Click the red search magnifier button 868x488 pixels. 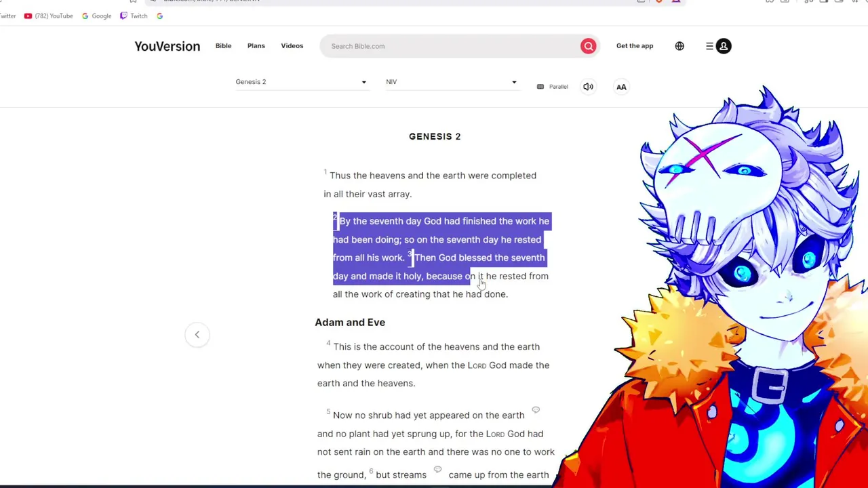coord(588,46)
